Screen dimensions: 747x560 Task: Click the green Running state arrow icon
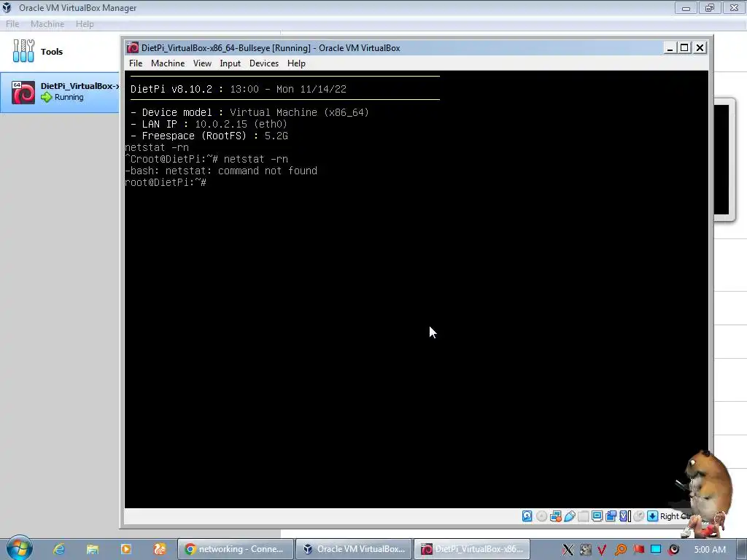click(46, 97)
